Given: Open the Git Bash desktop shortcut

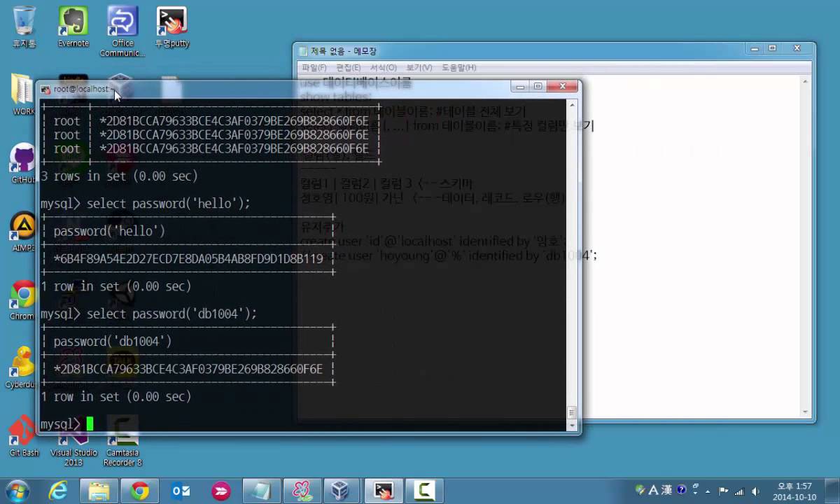Looking at the screenshot, I should (24, 435).
